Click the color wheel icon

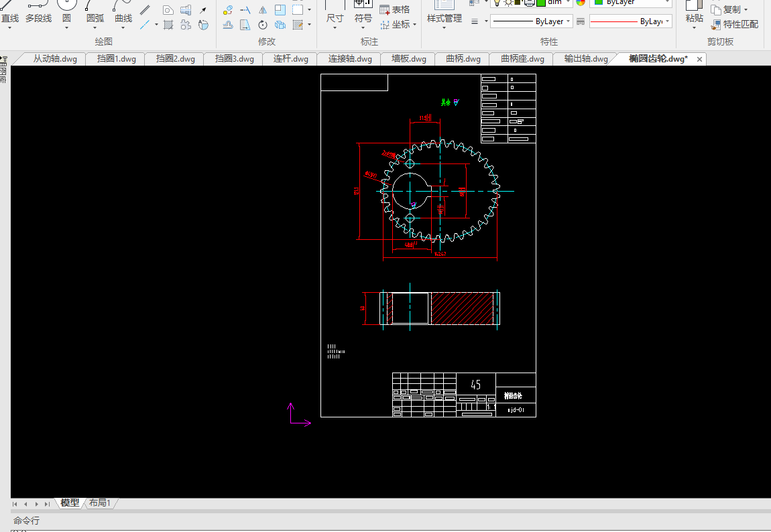pos(581,3)
